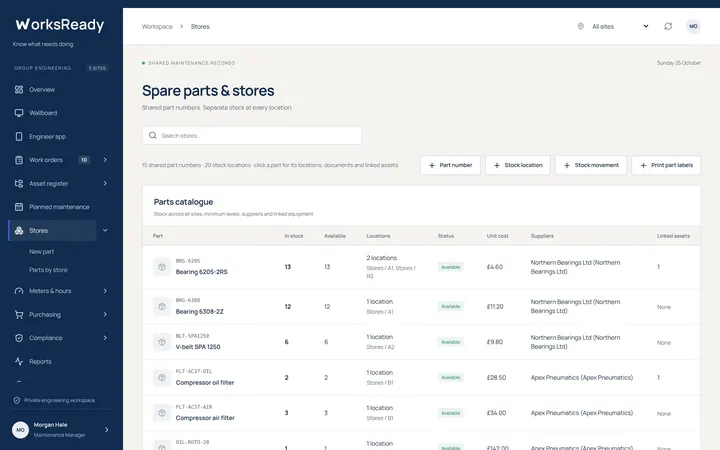Click the 2 locations cell for Bearing 6205-2RS

click(x=391, y=267)
